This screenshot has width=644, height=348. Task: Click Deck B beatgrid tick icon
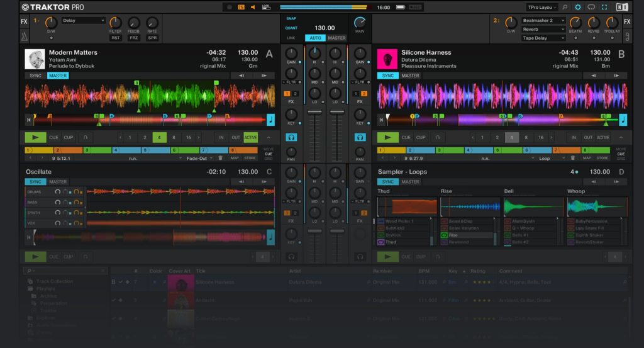click(x=623, y=120)
